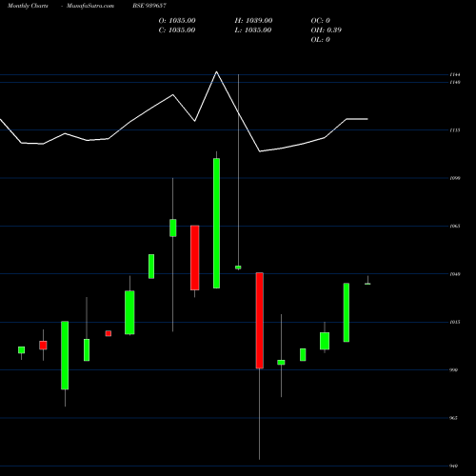The image size is (476, 476).
Task: Click the 990 price axis label
Action: (454, 370)
